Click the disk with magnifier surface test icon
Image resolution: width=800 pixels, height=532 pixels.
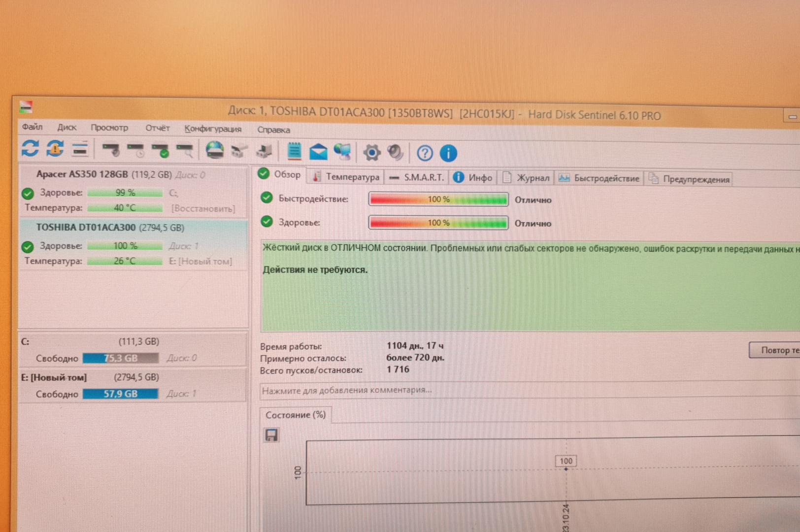tap(185, 150)
